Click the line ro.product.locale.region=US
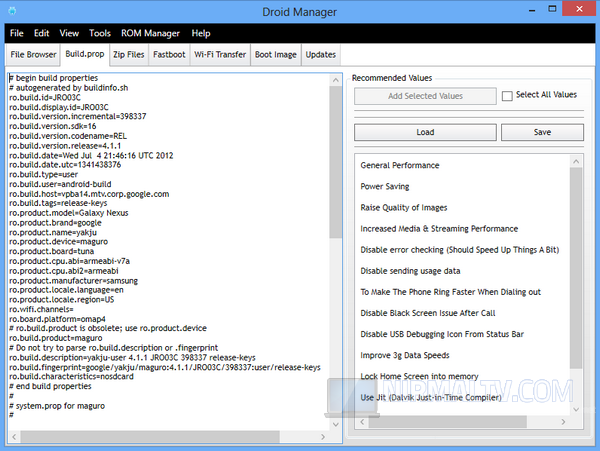Image resolution: width=600 pixels, height=451 pixels. pos(61,300)
